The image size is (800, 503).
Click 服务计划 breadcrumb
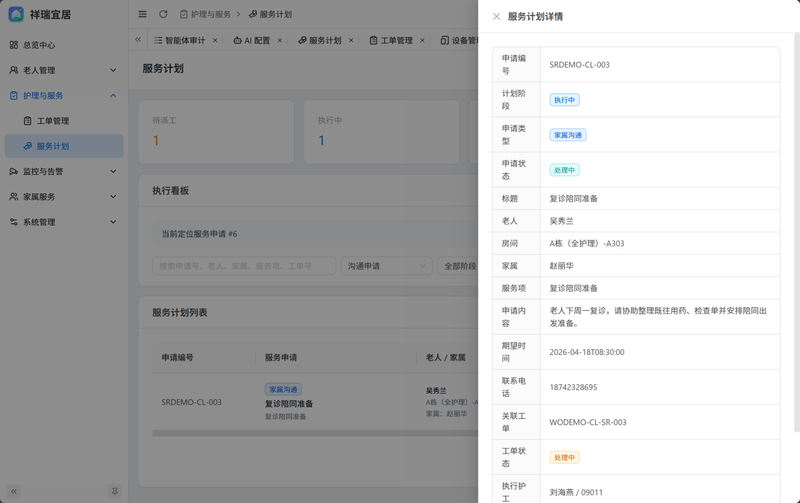(x=270, y=14)
